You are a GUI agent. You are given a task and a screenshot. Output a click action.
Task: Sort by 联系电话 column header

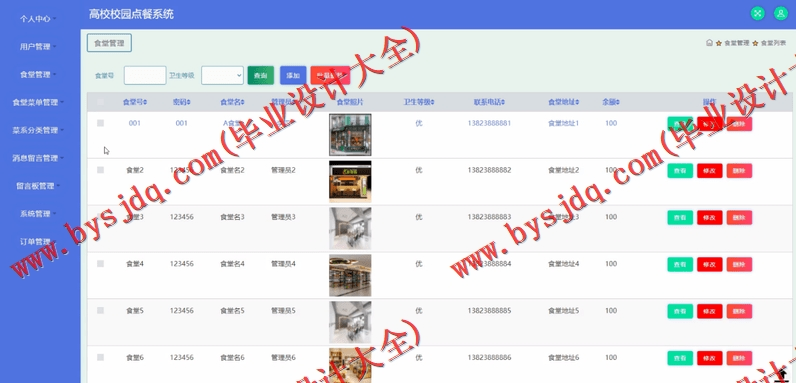(x=489, y=102)
